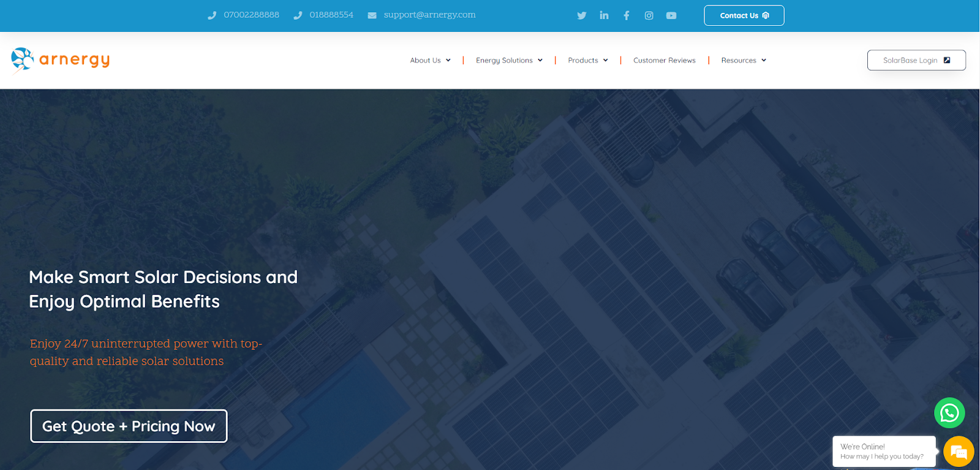Open the About Us menu
The width and height of the screenshot is (980, 470).
tap(431, 60)
